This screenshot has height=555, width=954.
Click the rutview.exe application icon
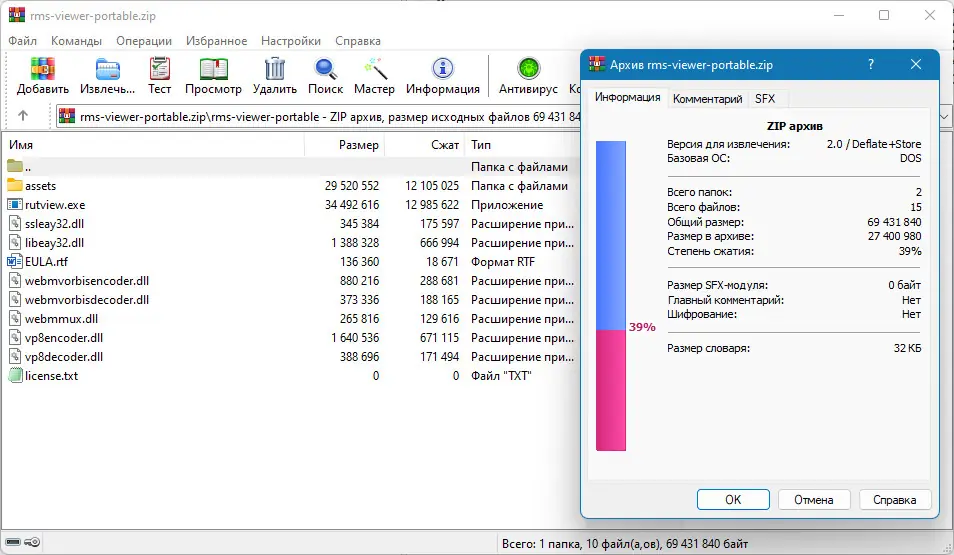click(x=15, y=204)
